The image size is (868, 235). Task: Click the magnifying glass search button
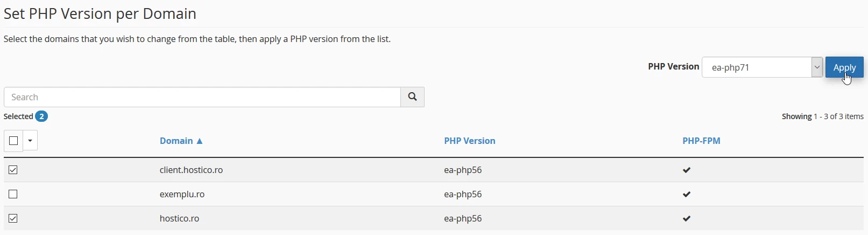point(412,97)
